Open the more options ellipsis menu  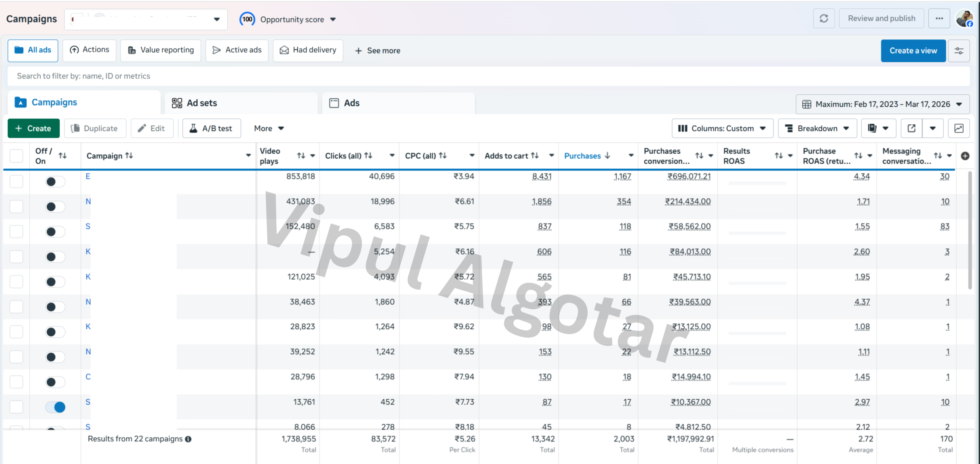[x=939, y=18]
